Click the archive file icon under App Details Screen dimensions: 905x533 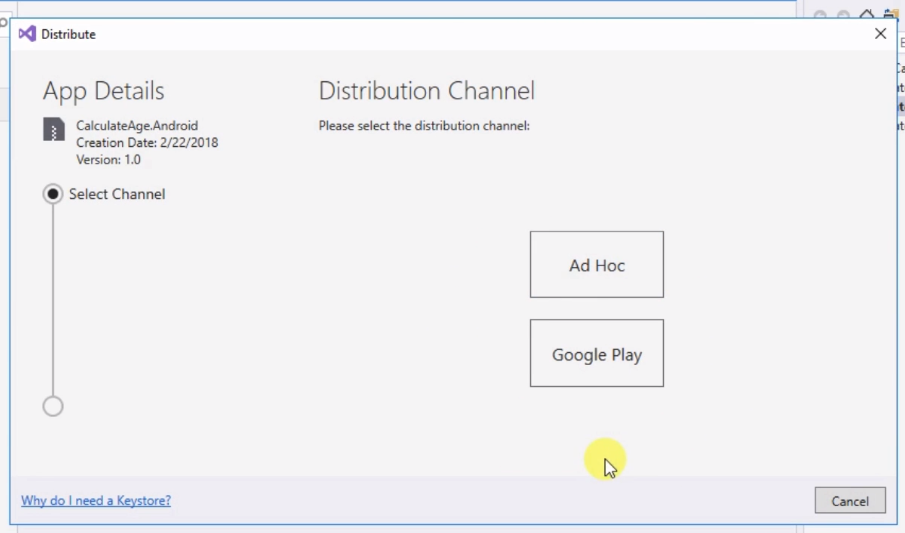pos(54,129)
